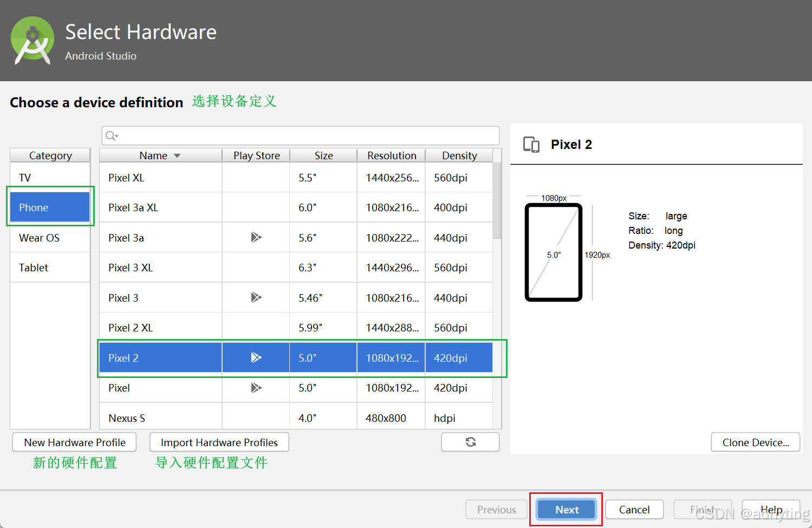Click Play Store icon in Pixel 2 row
This screenshot has width=812, height=528.
[x=256, y=357]
